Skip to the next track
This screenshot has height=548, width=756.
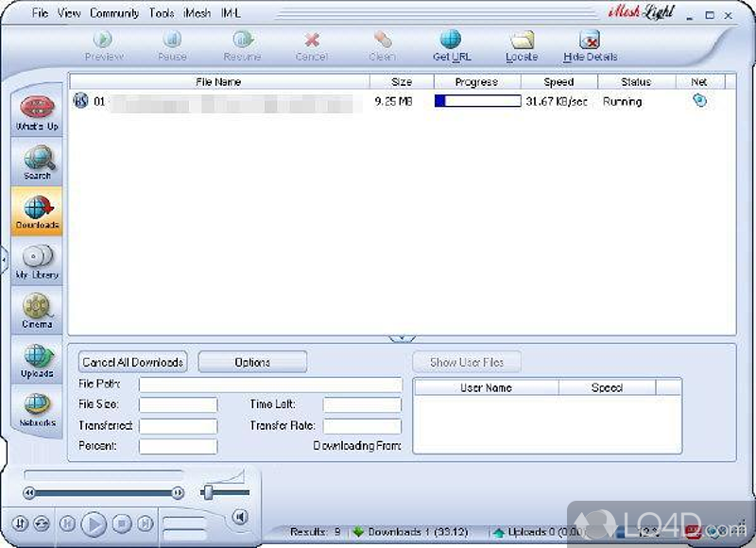[146, 523]
